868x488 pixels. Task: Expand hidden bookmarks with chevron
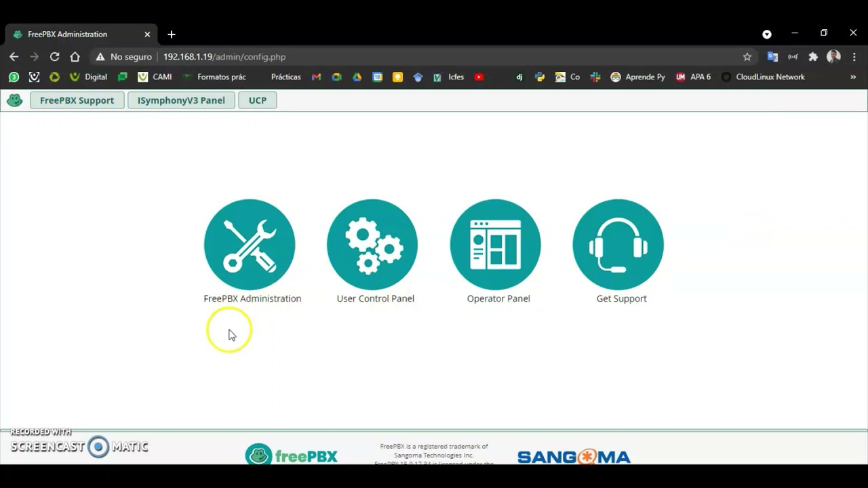(x=853, y=77)
